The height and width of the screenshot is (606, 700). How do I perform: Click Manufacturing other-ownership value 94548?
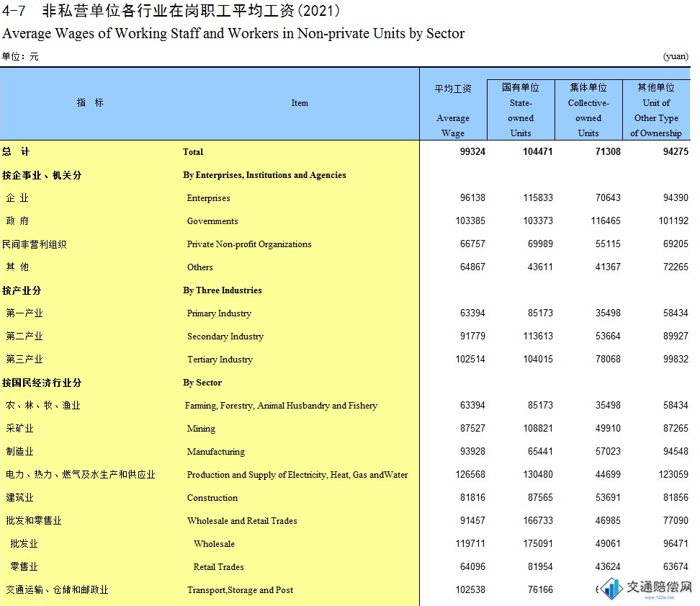[x=676, y=452]
